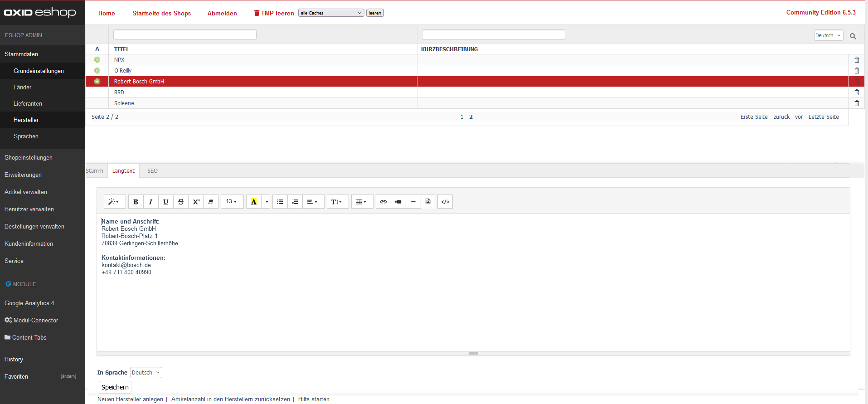Open the line height dropdown
This screenshot has height=404, width=868.
(x=338, y=202)
